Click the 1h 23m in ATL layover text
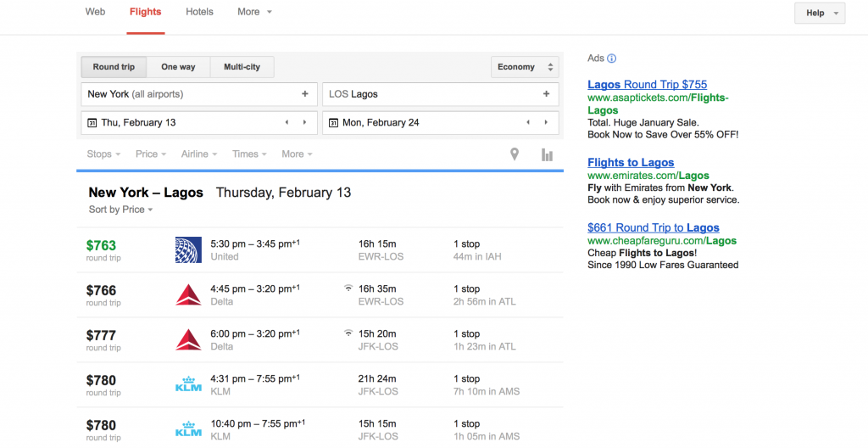The image size is (868, 448). 484,346
